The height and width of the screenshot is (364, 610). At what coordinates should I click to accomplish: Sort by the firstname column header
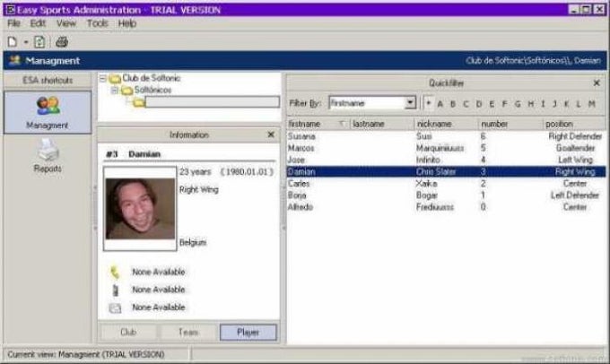coord(318,124)
